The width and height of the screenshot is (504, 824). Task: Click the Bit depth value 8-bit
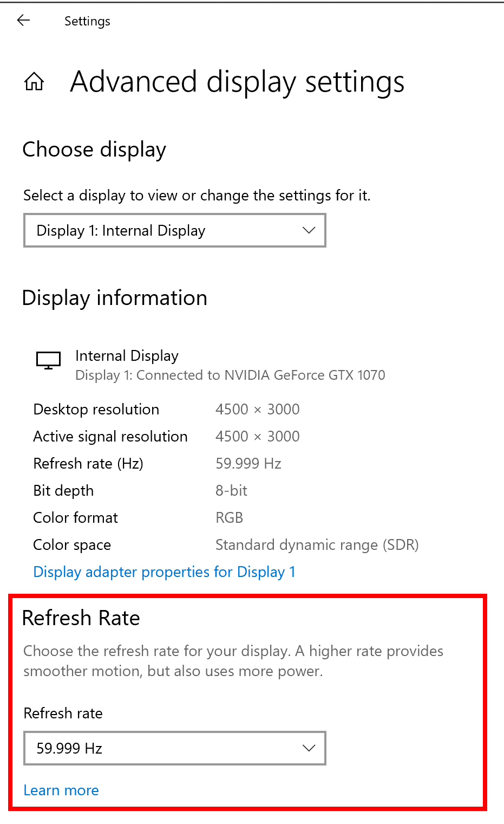(231, 490)
